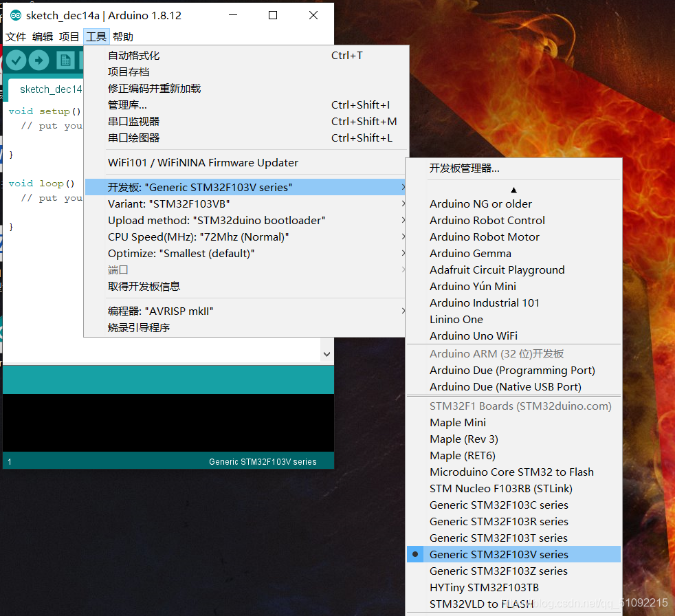Expand the Variant STM32F103VB submenu
Viewport: 675px width, 616px height.
tap(245, 203)
